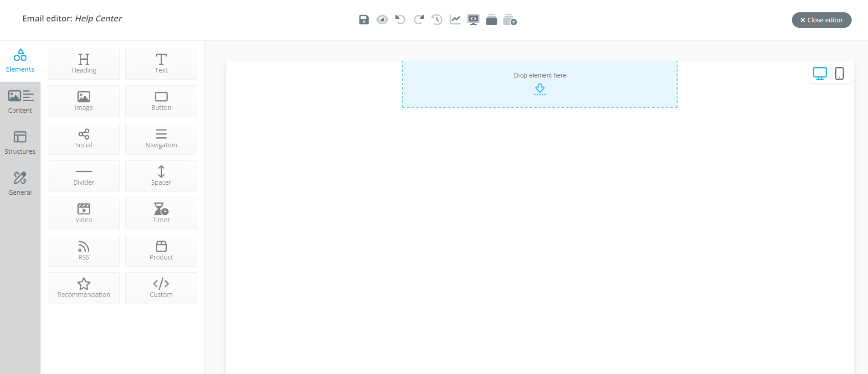
Task: Pick the RSS element
Action: tap(84, 251)
